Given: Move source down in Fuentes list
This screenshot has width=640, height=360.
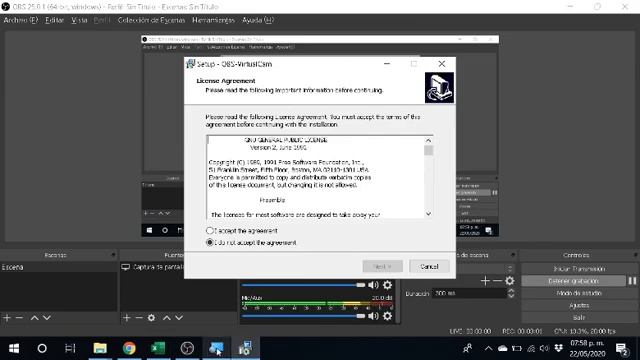Looking at the screenshot, I should (x=179, y=318).
